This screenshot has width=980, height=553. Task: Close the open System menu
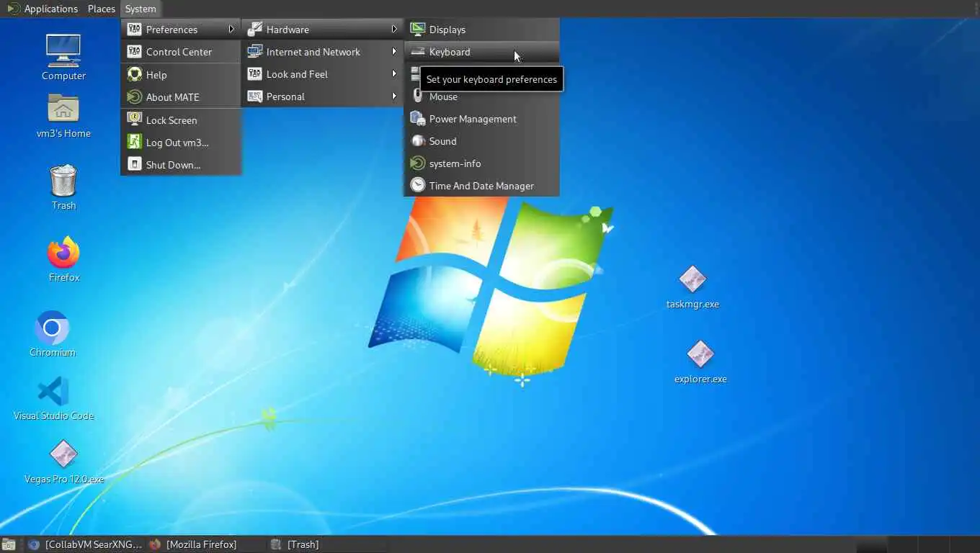[x=140, y=9]
